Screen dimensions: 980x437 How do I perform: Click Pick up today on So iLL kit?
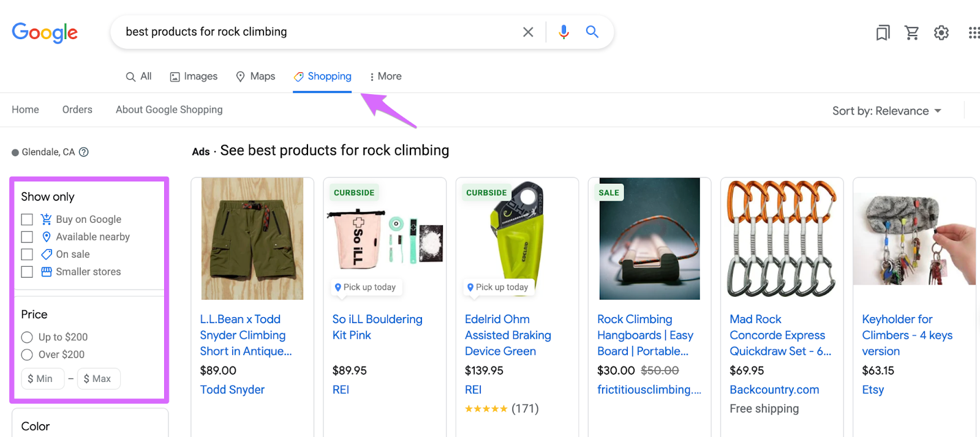pos(366,287)
